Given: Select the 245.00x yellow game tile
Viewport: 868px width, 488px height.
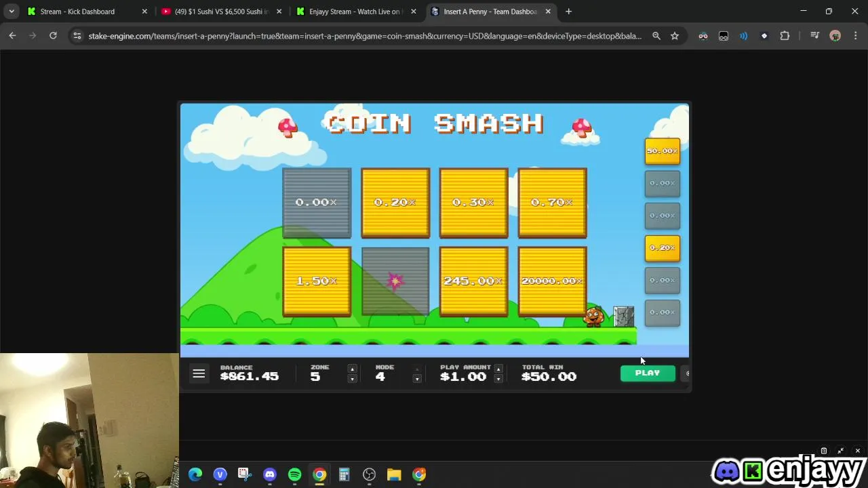Looking at the screenshot, I should [473, 281].
